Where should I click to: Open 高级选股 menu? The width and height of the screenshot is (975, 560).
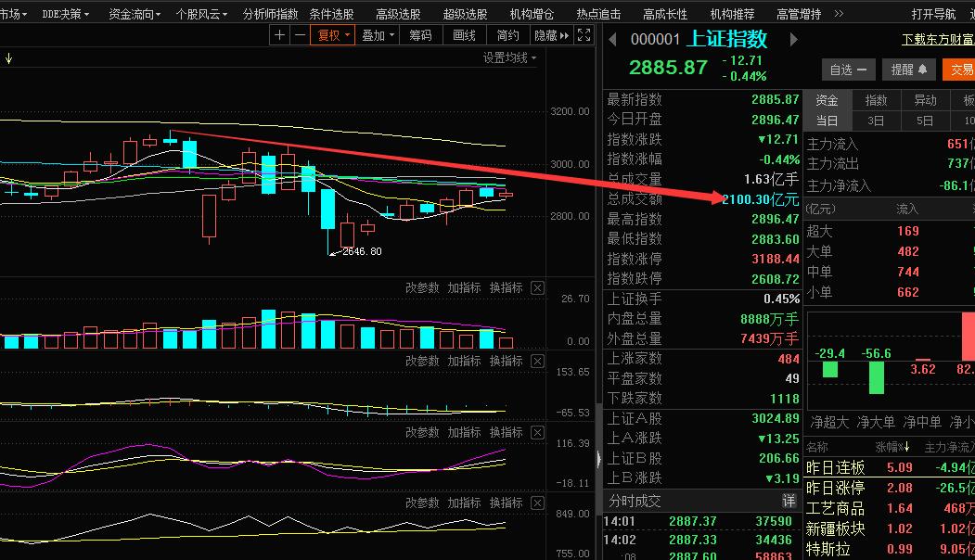pyautogui.click(x=398, y=14)
